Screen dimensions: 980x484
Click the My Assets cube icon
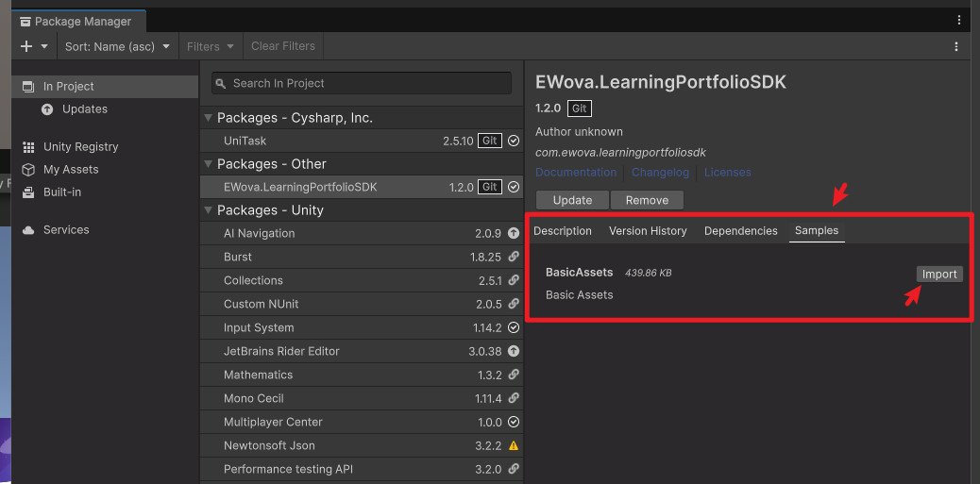[28, 169]
